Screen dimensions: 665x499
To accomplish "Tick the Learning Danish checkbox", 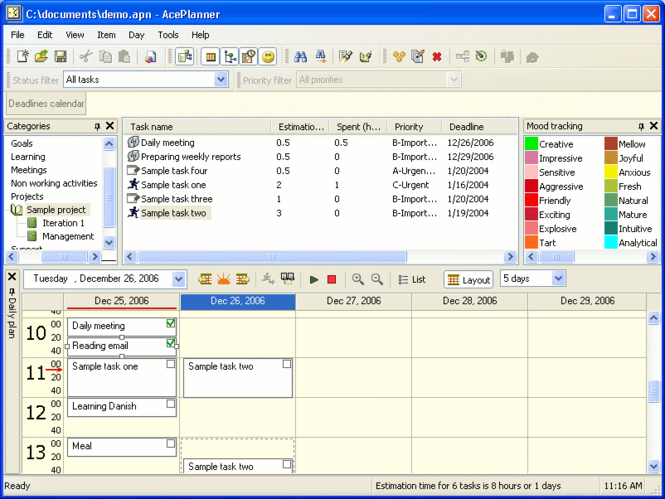I will [x=171, y=404].
